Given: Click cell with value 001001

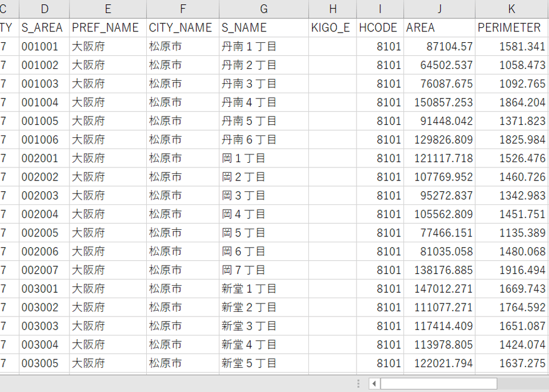Looking at the screenshot, I should pyautogui.click(x=45, y=46).
